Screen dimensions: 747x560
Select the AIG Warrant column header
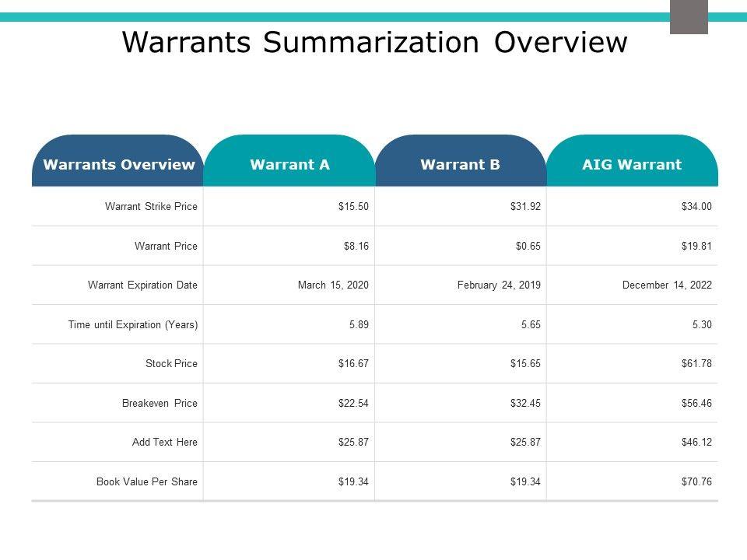tap(631, 164)
